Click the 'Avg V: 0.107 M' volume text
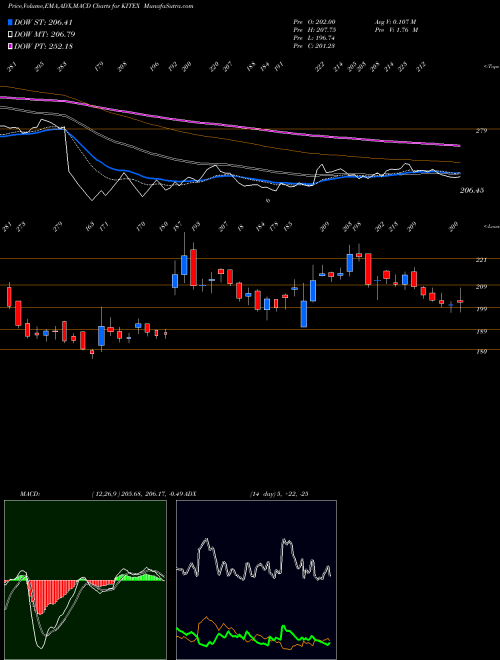The width and height of the screenshot is (500, 660). (x=395, y=21)
